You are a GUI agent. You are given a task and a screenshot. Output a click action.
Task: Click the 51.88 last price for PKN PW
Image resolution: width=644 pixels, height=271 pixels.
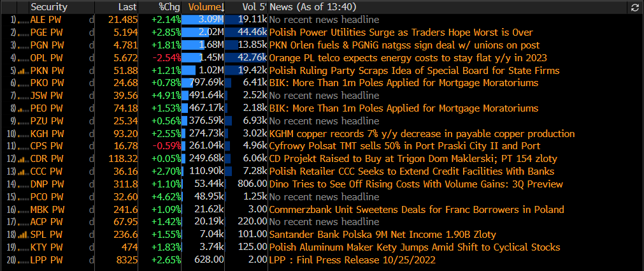coord(125,71)
